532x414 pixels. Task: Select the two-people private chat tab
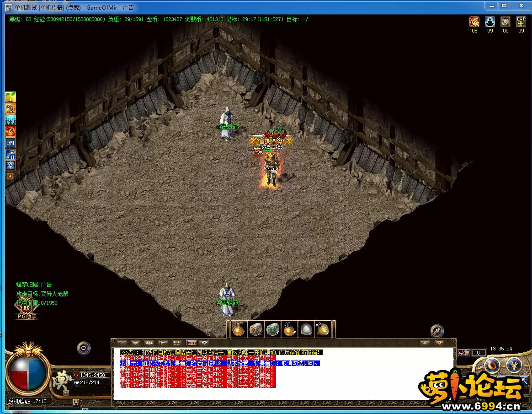tap(176, 343)
